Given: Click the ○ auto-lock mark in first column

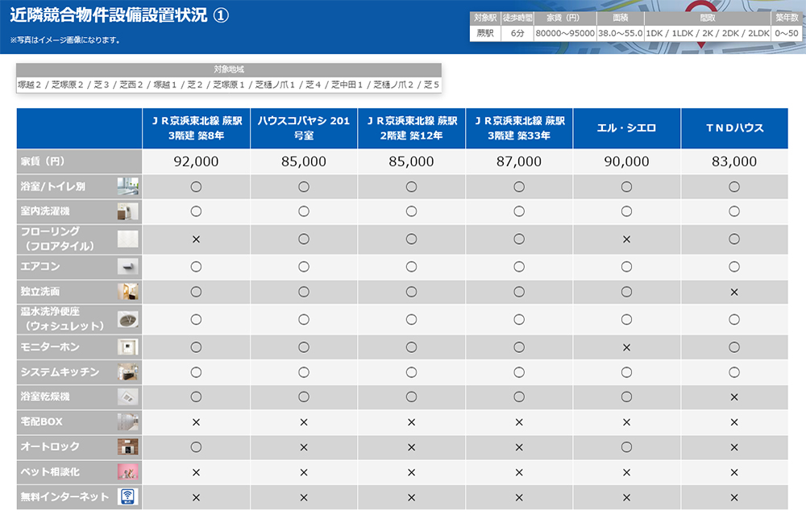Looking at the screenshot, I should tap(196, 447).
